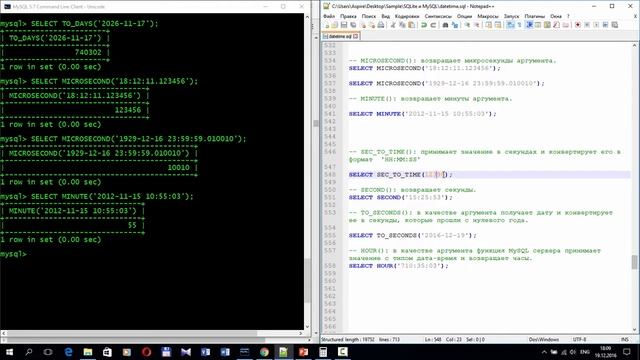Click Dos\Windows line ending in status bar
Screen dimensions: 640x360
tap(544, 339)
